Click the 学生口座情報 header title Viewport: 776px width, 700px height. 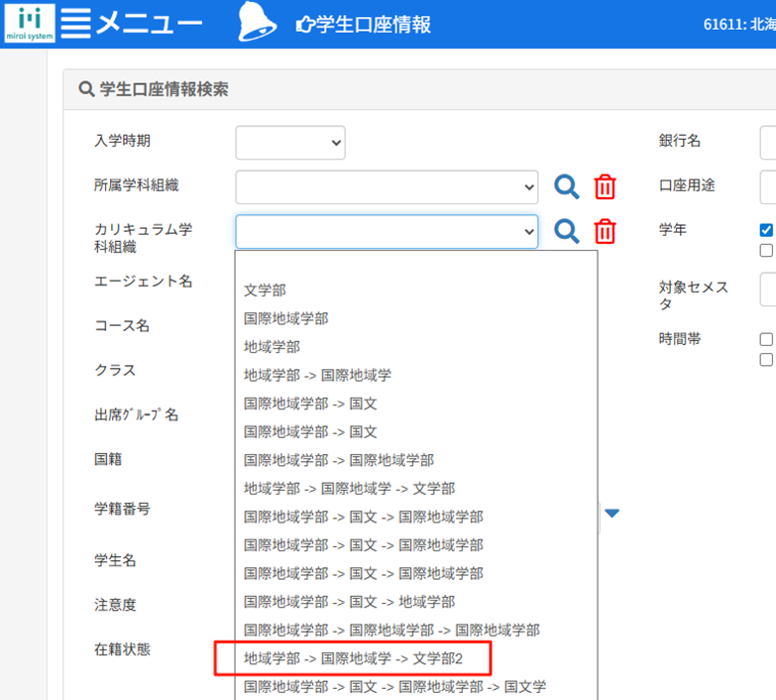pyautogui.click(x=374, y=25)
